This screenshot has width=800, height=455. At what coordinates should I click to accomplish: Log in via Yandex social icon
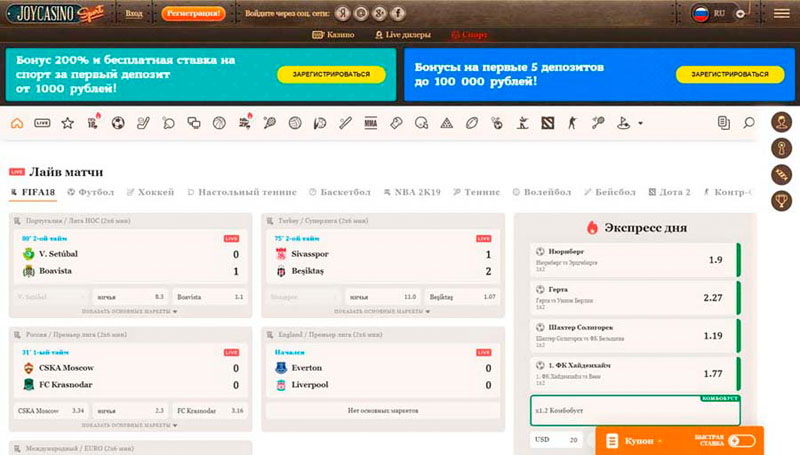click(x=343, y=13)
